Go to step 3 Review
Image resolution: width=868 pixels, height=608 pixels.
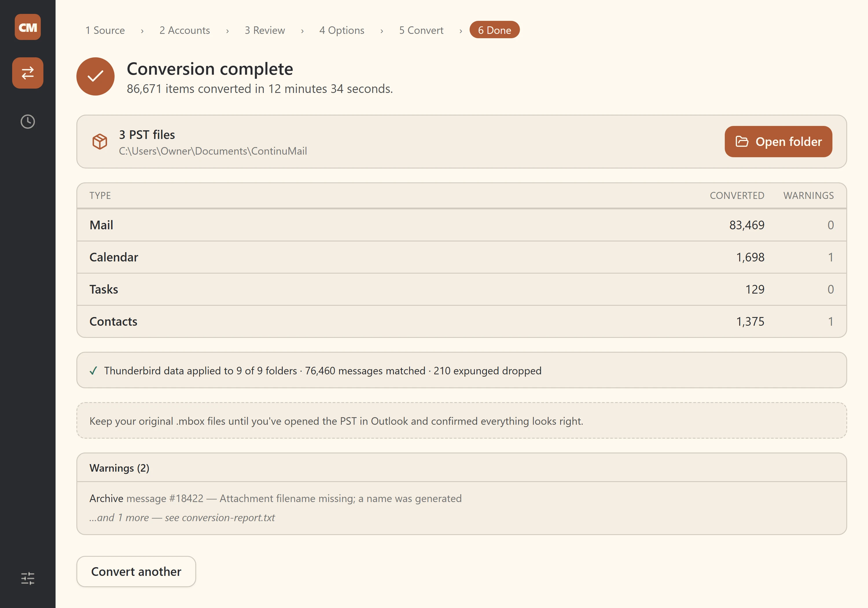pos(265,30)
